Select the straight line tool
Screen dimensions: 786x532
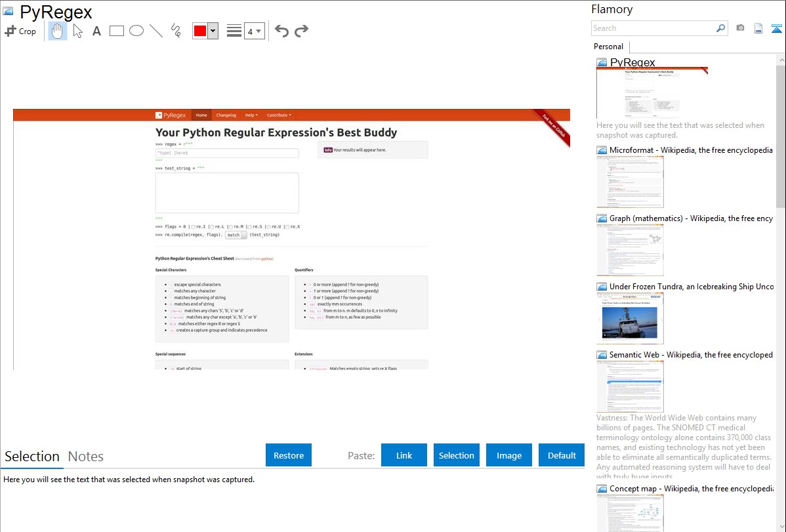[156, 31]
